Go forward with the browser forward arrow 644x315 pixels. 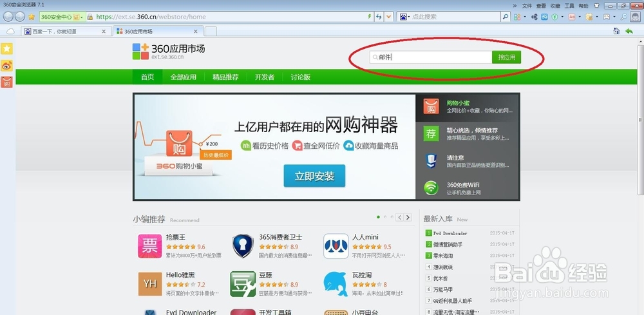(x=20, y=17)
